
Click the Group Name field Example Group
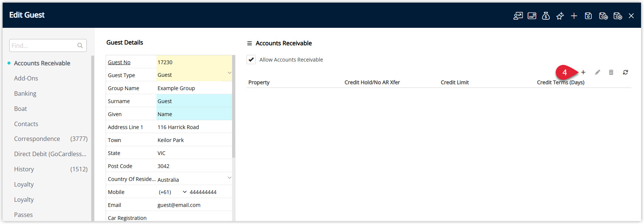pyautogui.click(x=194, y=88)
